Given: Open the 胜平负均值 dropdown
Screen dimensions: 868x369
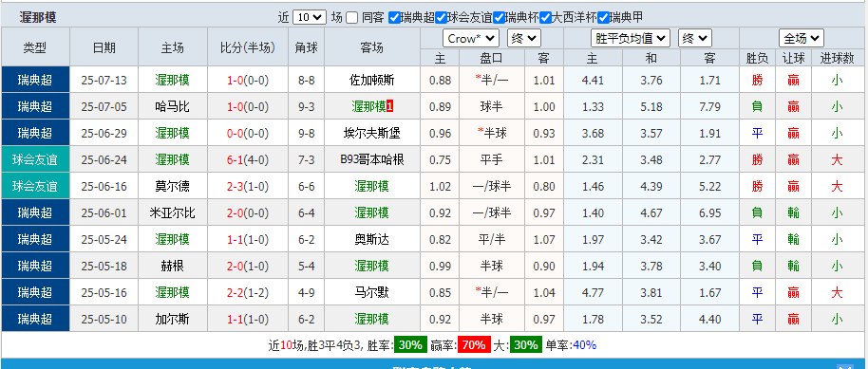Looking at the screenshot, I should click(x=631, y=39).
